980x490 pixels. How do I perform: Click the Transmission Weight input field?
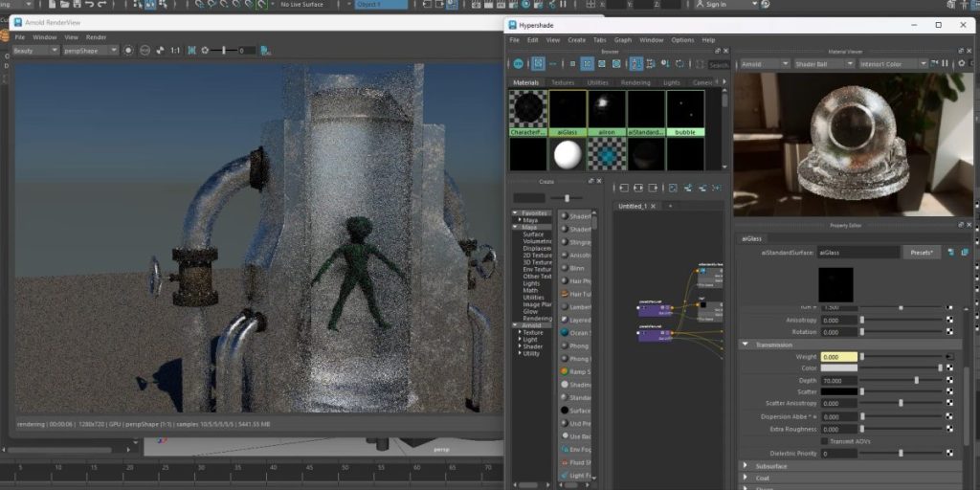[x=838, y=356]
